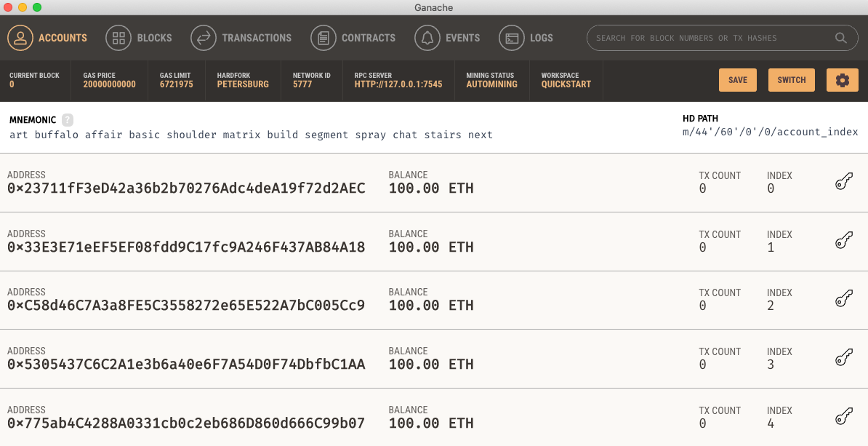Click the 100.00 ETH balance of index 0
The width and height of the screenshot is (868, 446).
(431, 188)
